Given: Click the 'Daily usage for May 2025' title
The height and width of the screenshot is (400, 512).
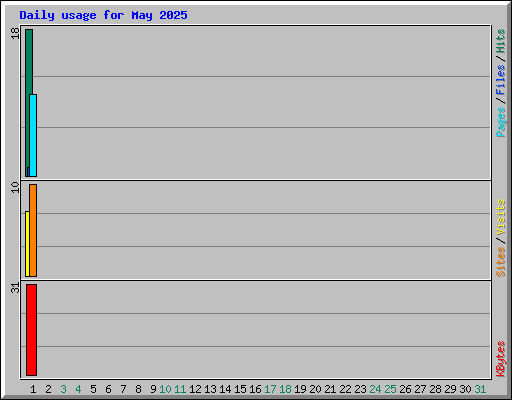Looking at the screenshot, I should [x=103, y=15].
